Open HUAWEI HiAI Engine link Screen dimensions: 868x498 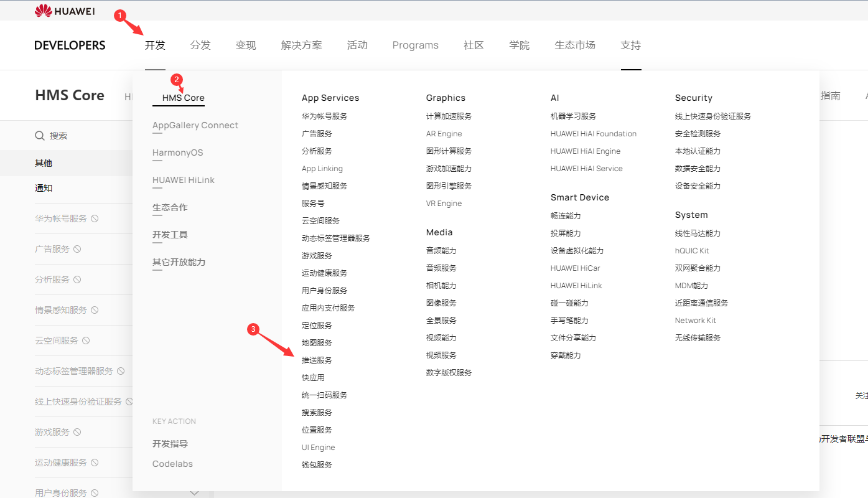click(586, 151)
